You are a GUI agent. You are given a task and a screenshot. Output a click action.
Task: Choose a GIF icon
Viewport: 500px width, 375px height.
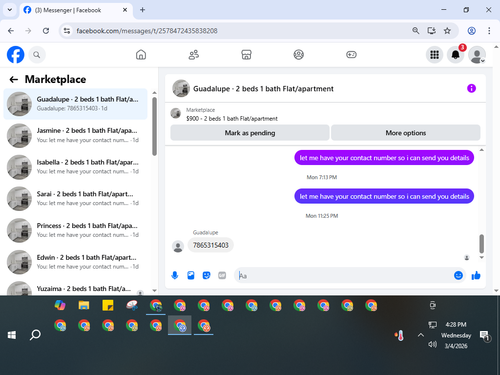(x=222, y=275)
